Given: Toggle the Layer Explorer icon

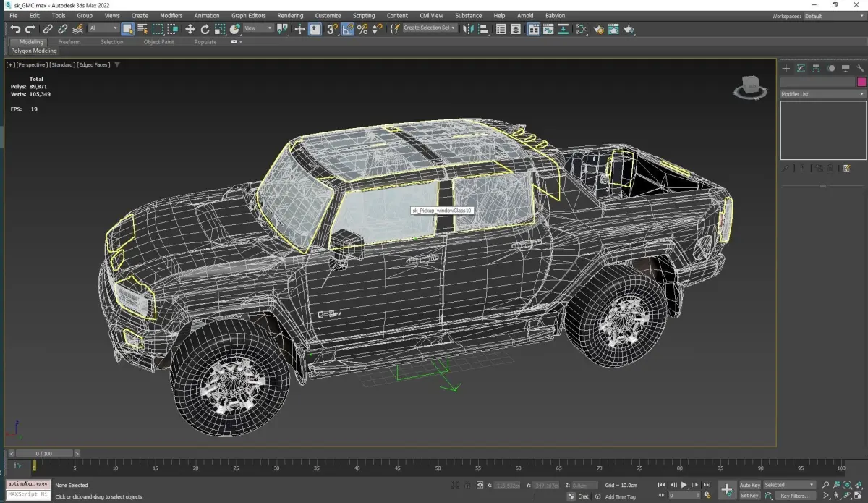Looking at the screenshot, I should pos(516,29).
